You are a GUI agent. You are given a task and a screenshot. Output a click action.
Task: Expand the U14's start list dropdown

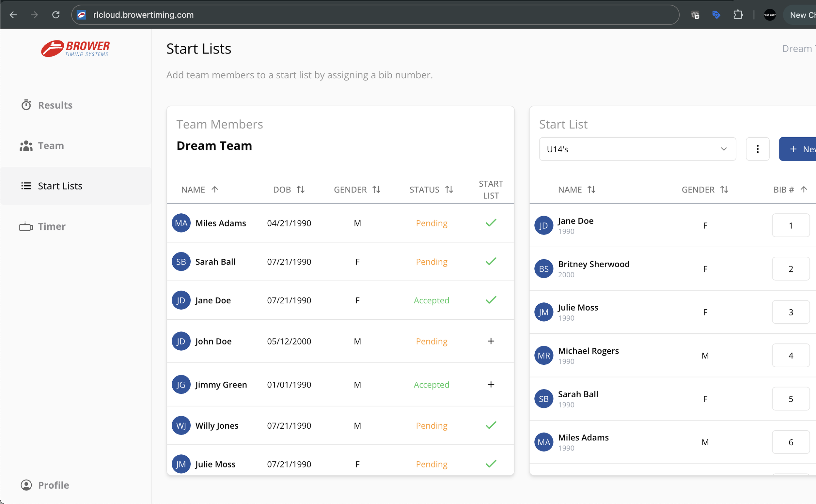[637, 149]
